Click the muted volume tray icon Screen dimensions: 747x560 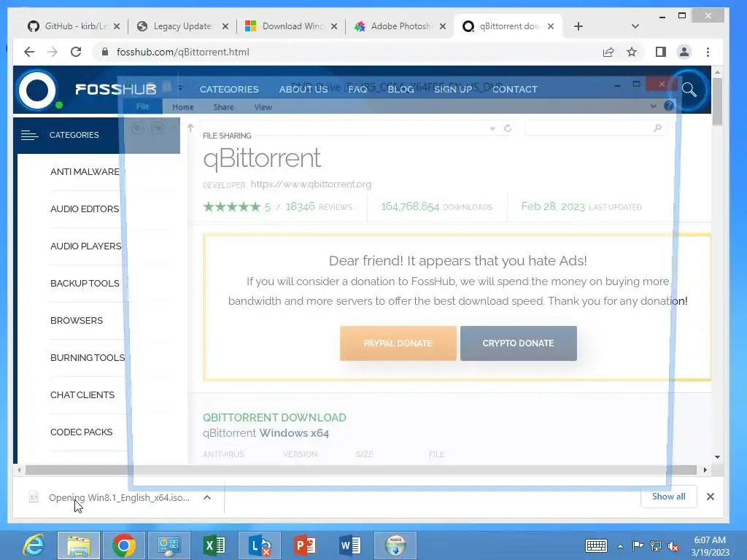pyautogui.click(x=673, y=546)
